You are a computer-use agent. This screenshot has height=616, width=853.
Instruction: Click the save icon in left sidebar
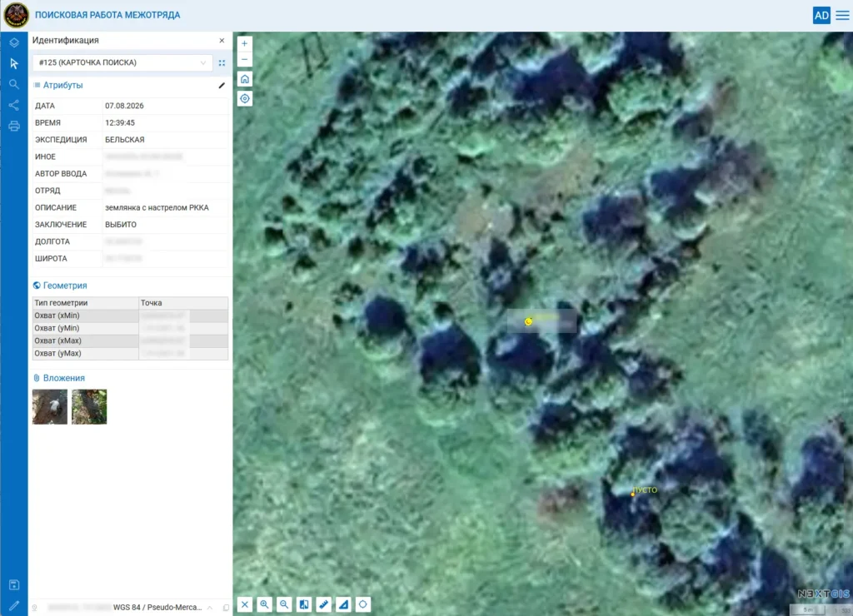(x=14, y=585)
